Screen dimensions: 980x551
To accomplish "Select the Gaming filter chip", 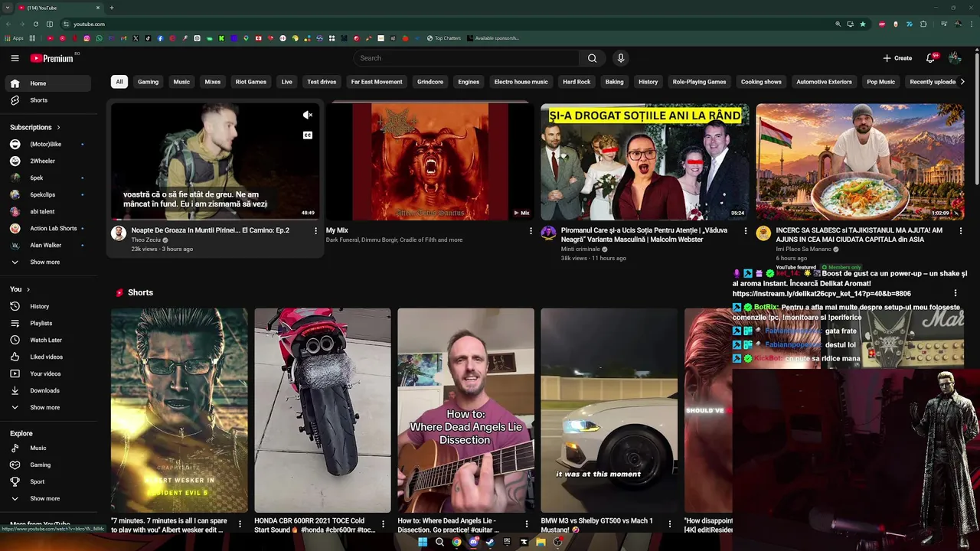I will [x=148, y=82].
